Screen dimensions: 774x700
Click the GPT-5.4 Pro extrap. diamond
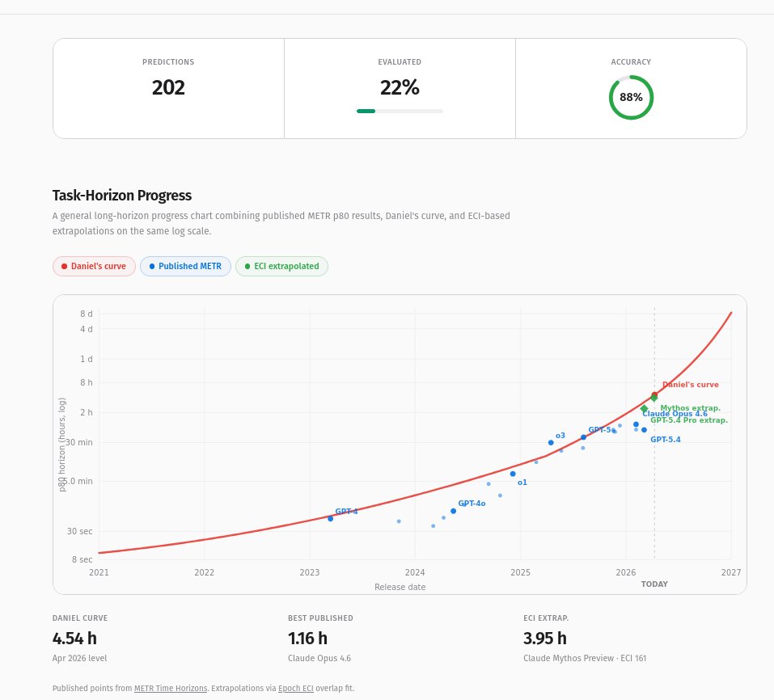(644, 408)
